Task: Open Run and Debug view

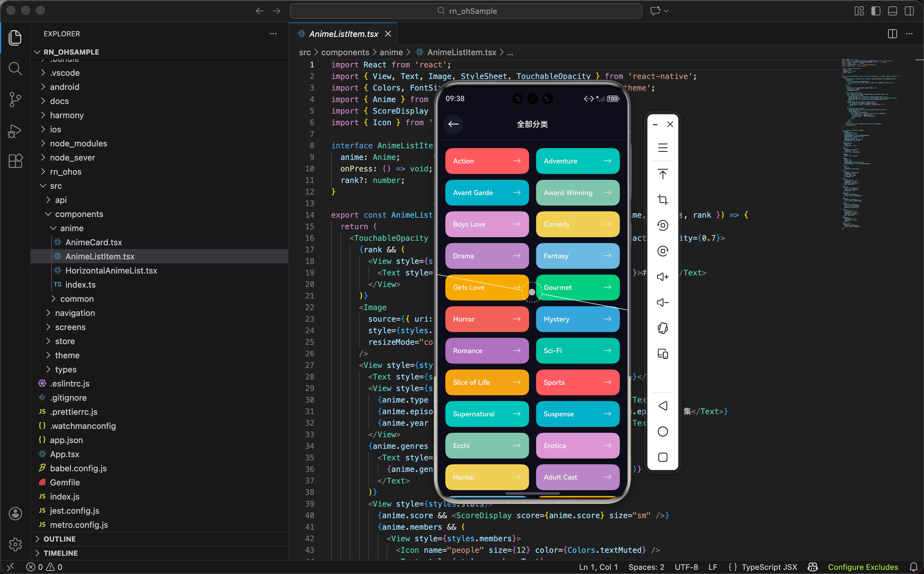Action: (x=15, y=131)
